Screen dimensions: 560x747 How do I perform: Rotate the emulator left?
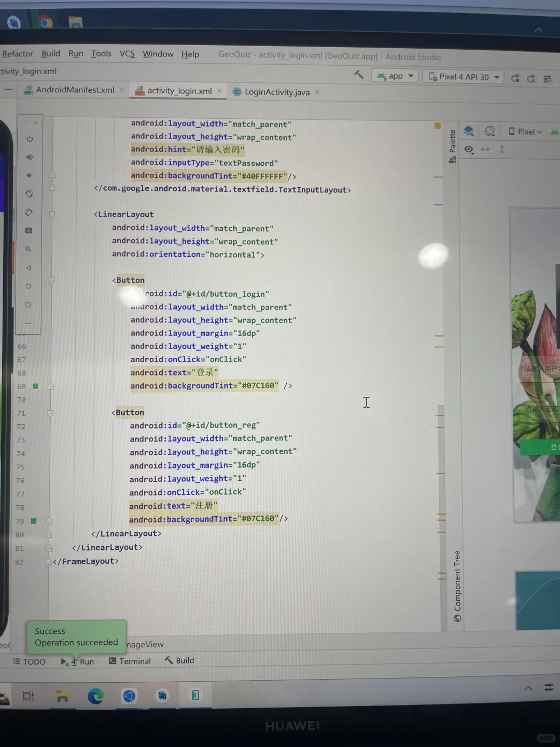click(29, 193)
